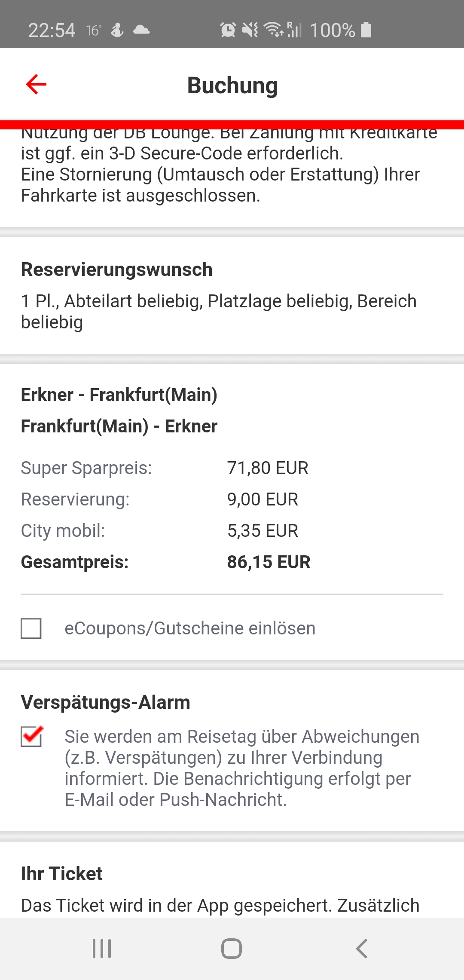Select the Erkner - Frankfurt(Main) route

coord(119,395)
